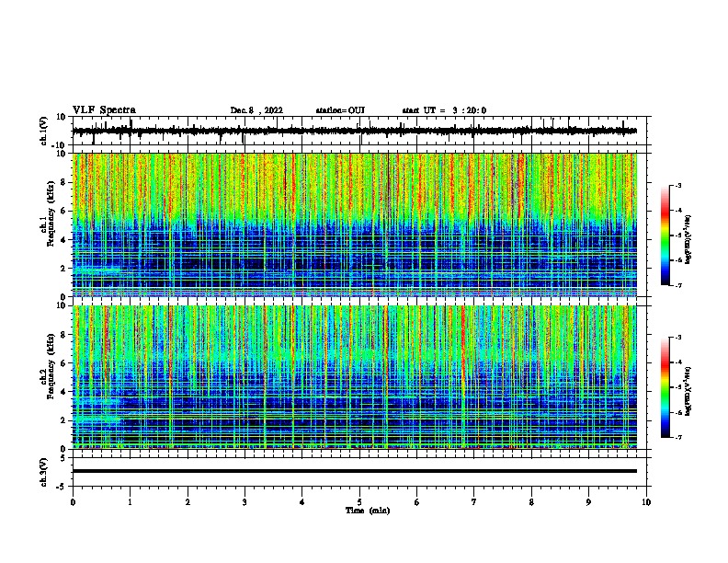The height and width of the screenshot is (563, 728).
Task: Click the ch.2 "Frequency (kHz)" axis label
Action: [51, 366]
